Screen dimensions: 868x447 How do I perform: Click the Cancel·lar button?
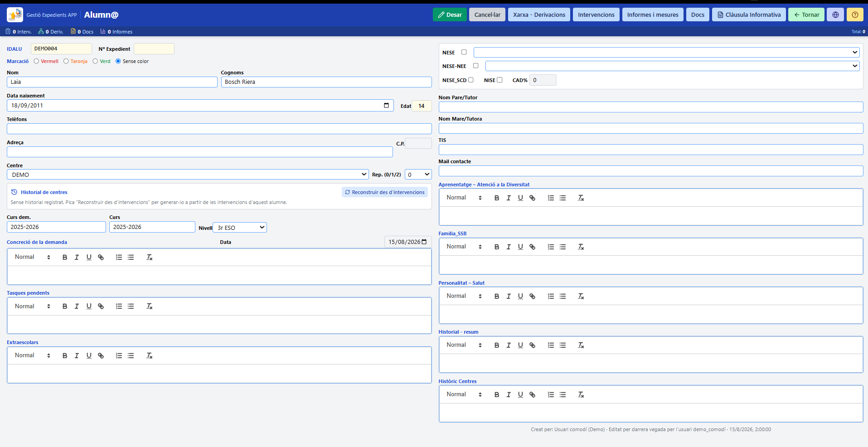pos(487,15)
